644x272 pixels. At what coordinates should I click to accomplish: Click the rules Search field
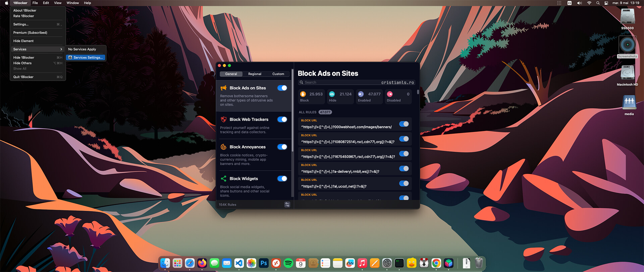(356, 82)
